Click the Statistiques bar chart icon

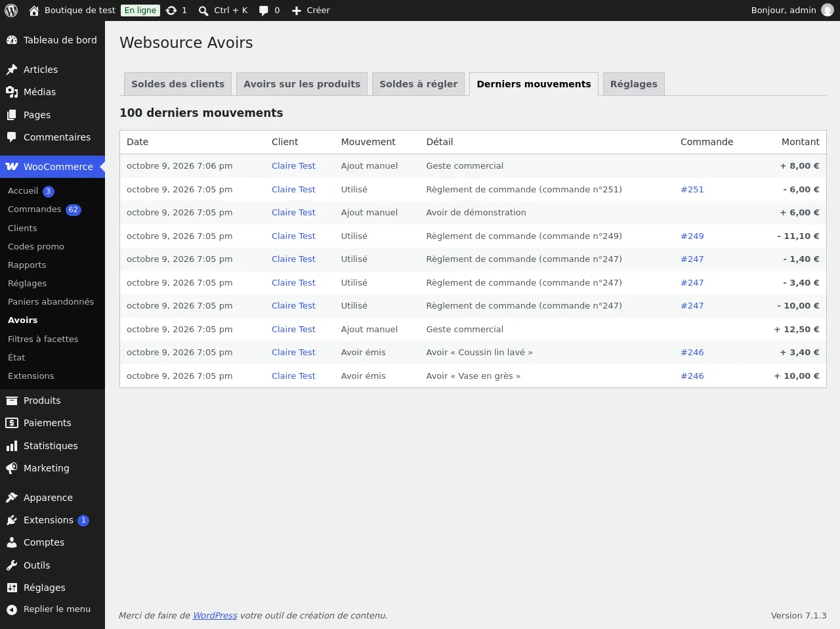(x=12, y=446)
